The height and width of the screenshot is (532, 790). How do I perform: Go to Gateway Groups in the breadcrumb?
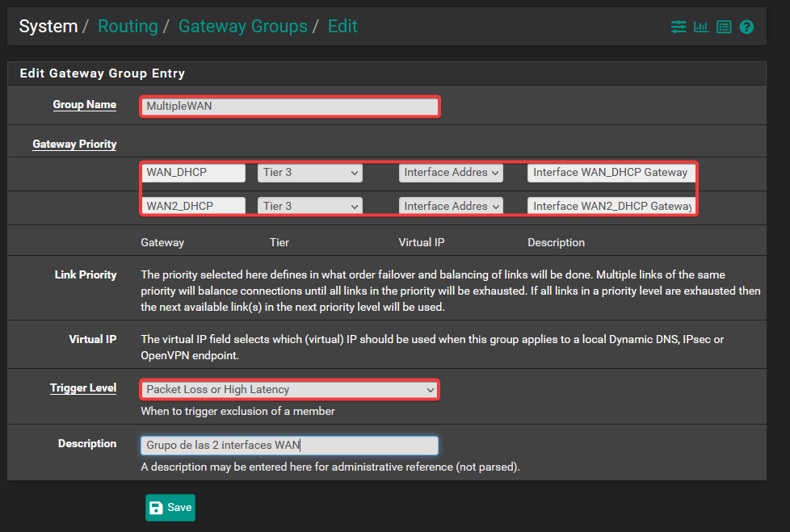[242, 26]
